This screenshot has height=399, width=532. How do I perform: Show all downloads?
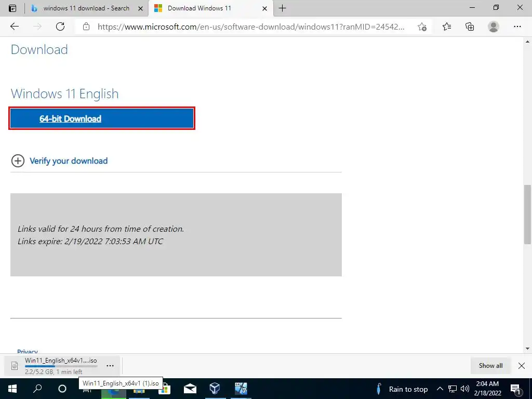pos(490,366)
